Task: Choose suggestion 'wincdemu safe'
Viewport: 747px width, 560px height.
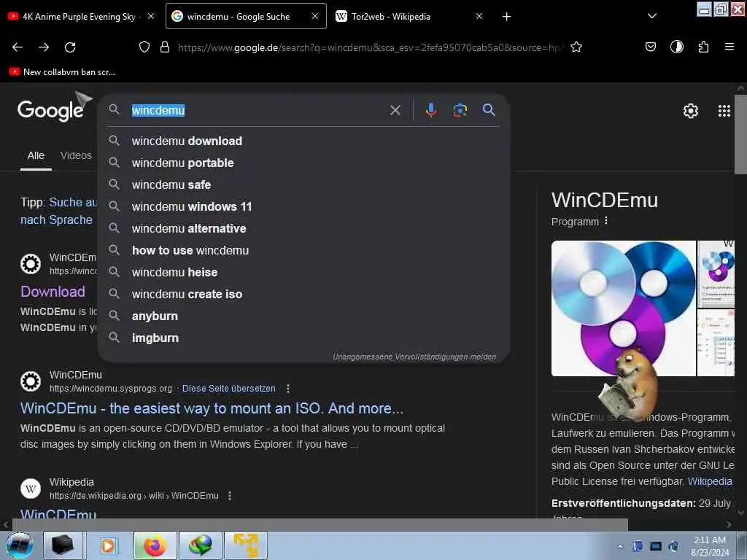Action: pyautogui.click(x=303, y=184)
